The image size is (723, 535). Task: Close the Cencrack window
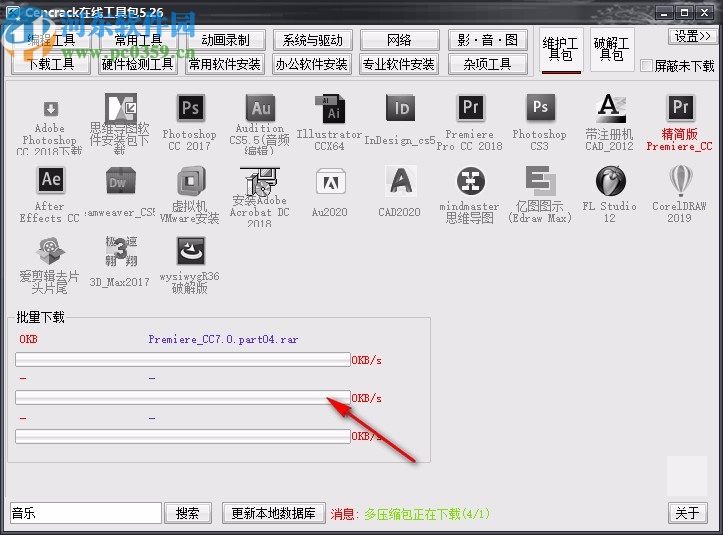[705, 13]
